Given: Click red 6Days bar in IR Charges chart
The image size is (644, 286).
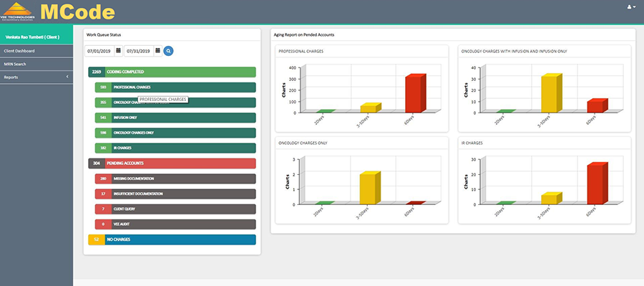Looking at the screenshot, I should click(x=597, y=183).
